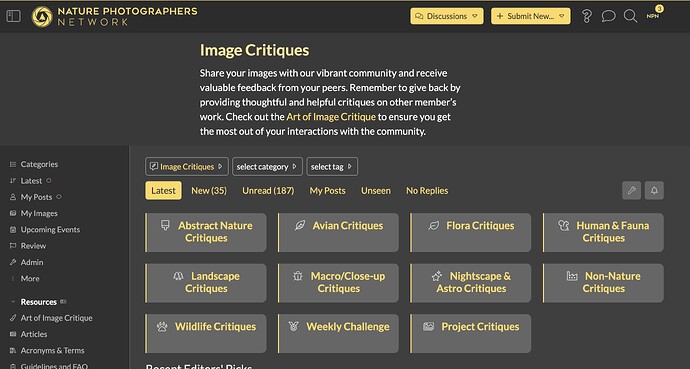Go to Categories in sidebar
This screenshot has width=690, height=369.
[x=39, y=164]
